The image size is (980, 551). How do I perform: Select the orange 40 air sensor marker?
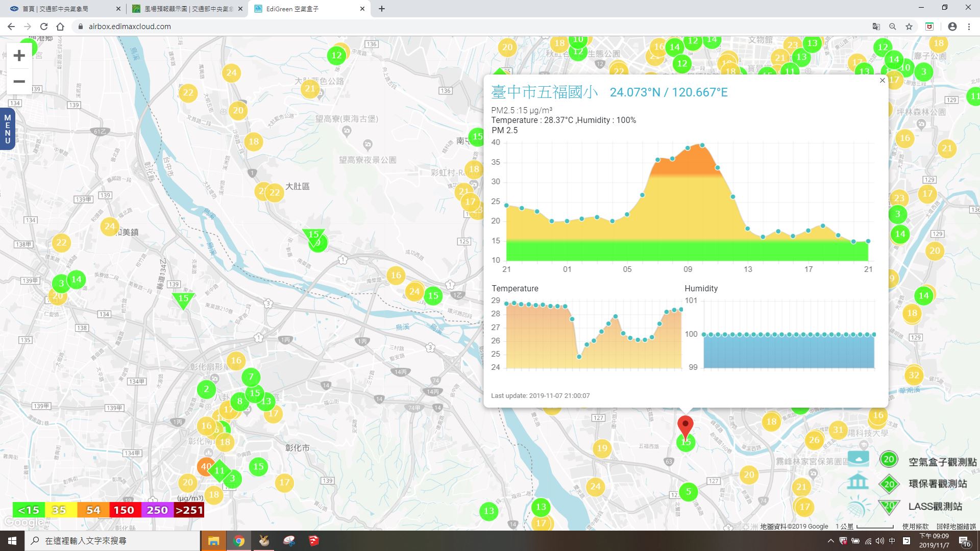[205, 466]
